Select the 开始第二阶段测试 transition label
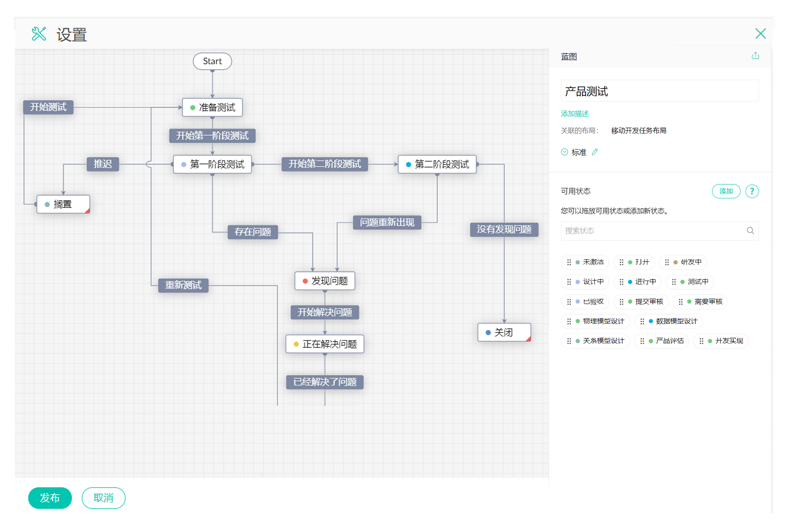 (325, 164)
